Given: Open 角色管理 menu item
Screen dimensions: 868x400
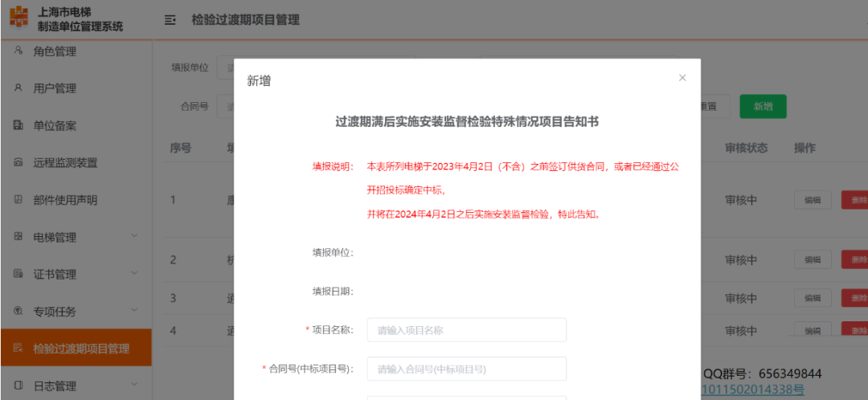Looking at the screenshot, I should point(76,51).
